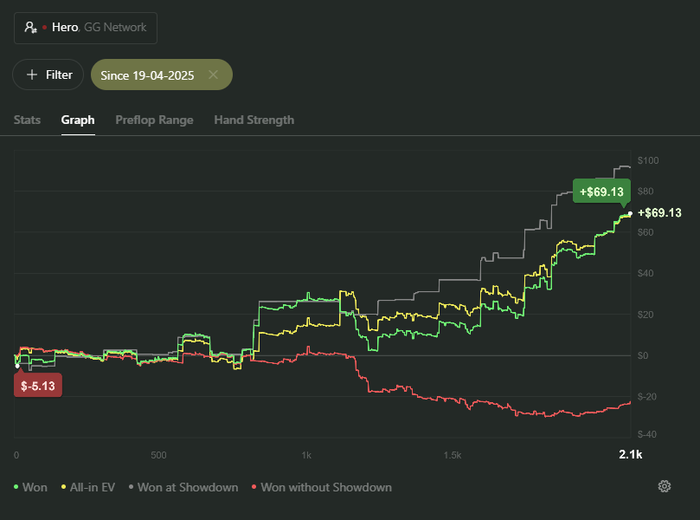Image resolution: width=700 pixels, height=520 pixels.
Task: Select the Graph tab
Action: point(78,120)
